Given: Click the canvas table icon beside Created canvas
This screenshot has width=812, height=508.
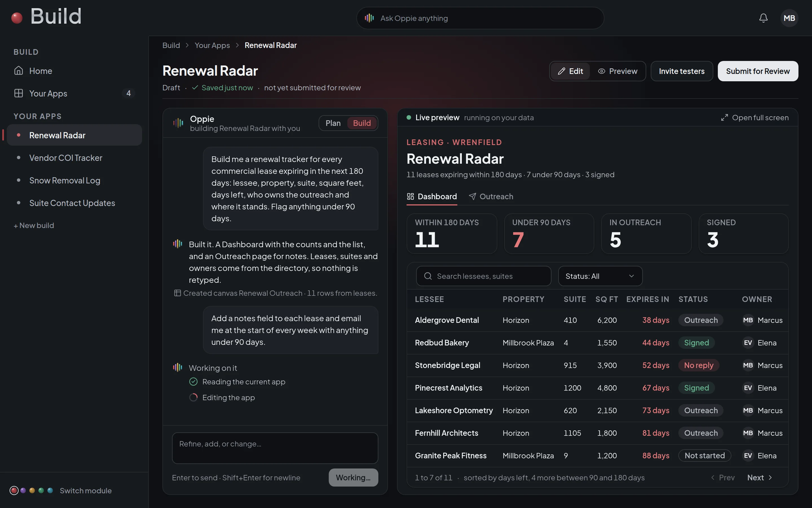Looking at the screenshot, I should (178, 293).
